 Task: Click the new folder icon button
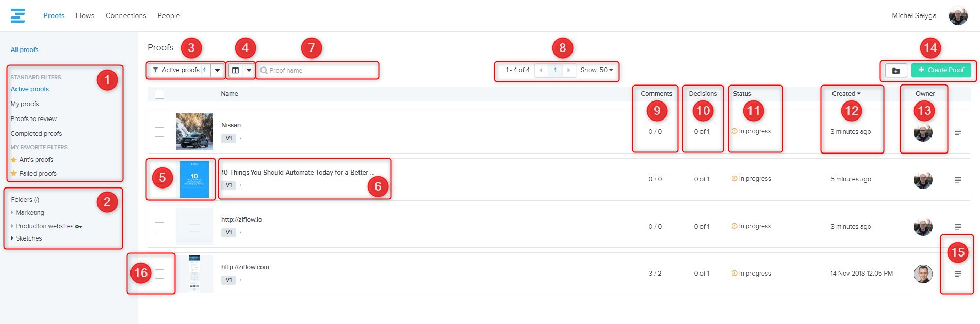pyautogui.click(x=896, y=71)
